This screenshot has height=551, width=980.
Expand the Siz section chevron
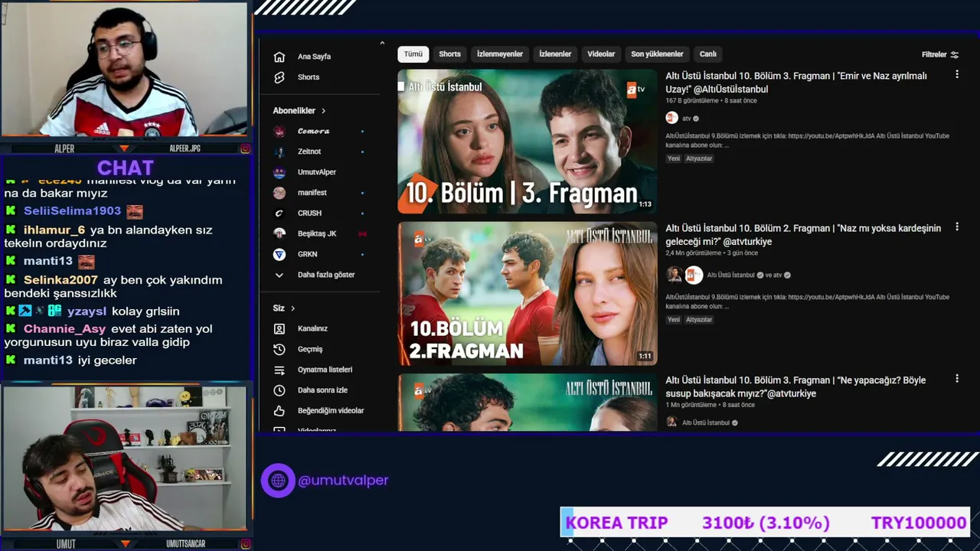click(292, 308)
